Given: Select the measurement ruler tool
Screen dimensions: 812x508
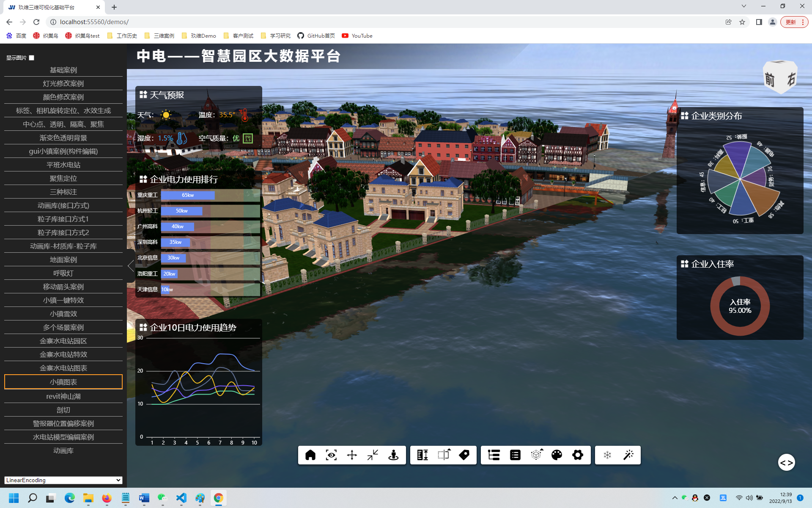Looking at the screenshot, I should [422, 455].
